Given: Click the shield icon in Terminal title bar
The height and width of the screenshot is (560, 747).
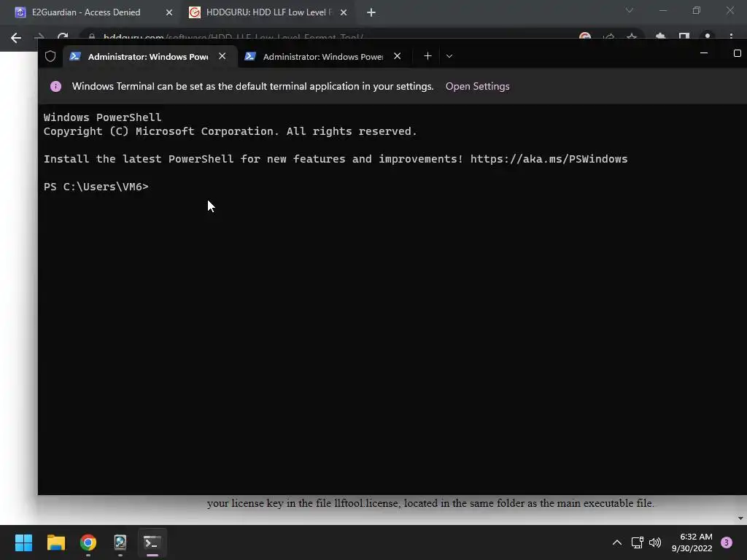Looking at the screenshot, I should 50,56.
